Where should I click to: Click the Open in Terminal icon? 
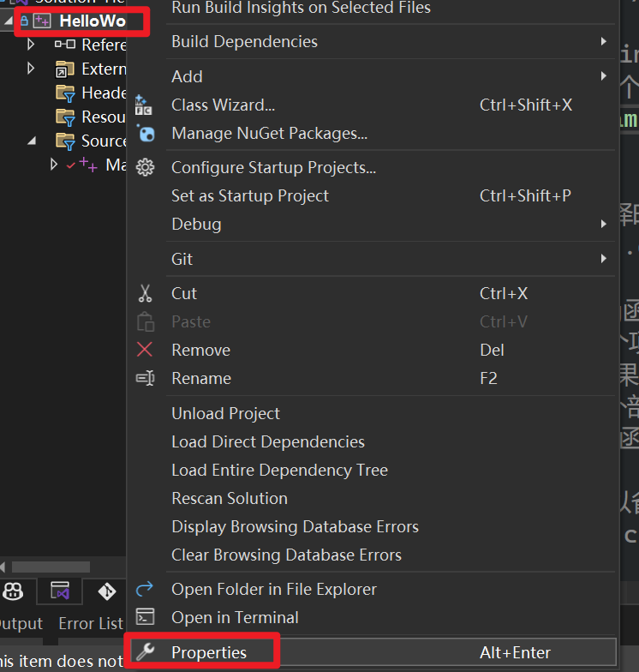145,617
